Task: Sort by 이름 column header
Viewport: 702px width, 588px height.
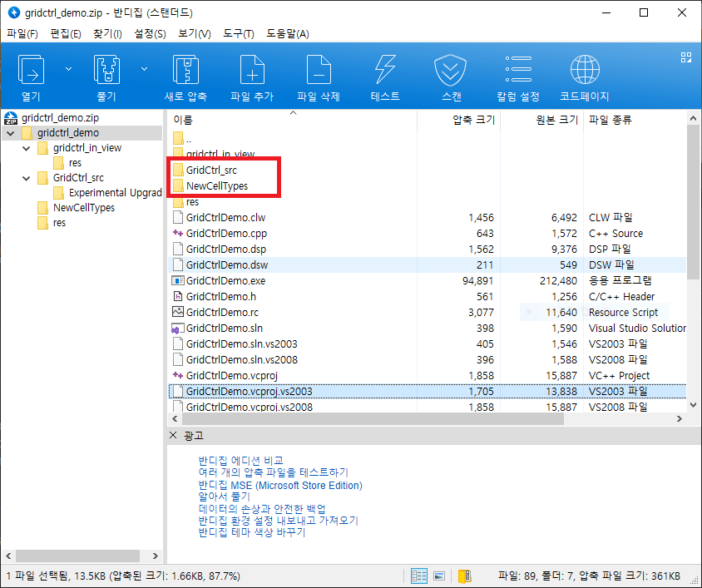Action: tap(292, 120)
